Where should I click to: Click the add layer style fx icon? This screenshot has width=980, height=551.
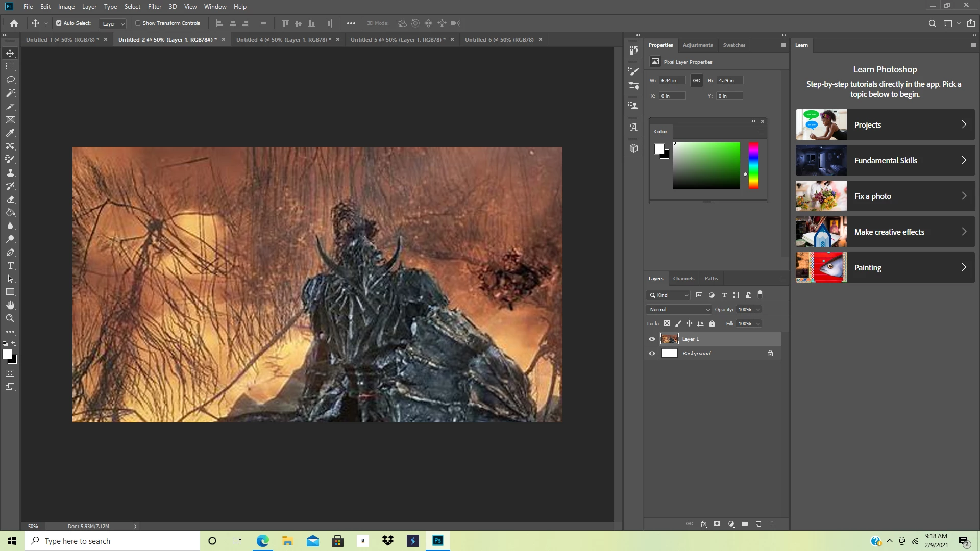tap(703, 524)
